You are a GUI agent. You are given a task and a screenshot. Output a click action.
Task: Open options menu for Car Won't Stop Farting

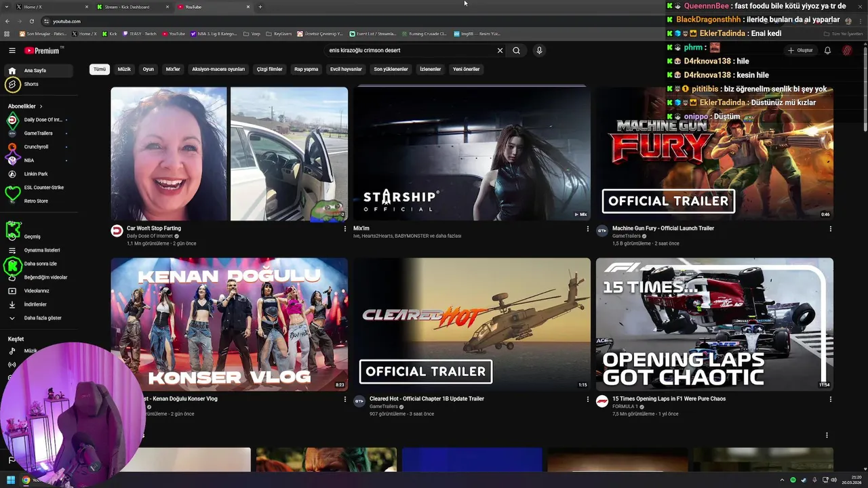[x=345, y=229]
